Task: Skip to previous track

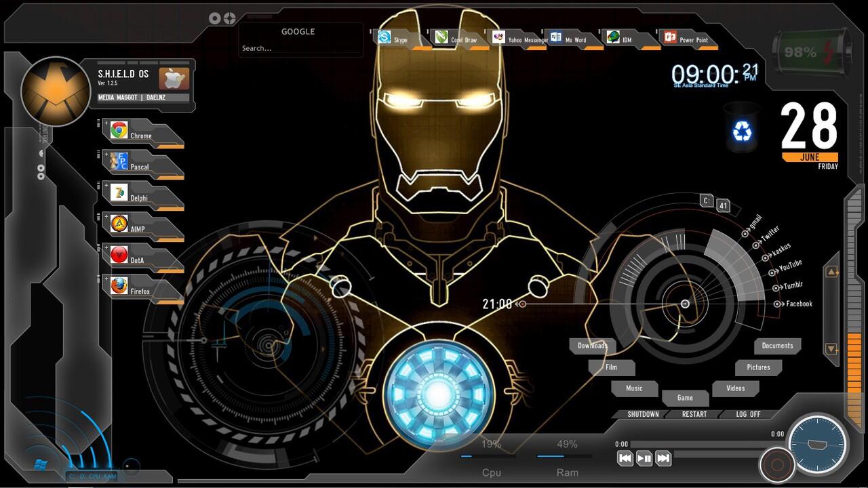Action: pyautogui.click(x=625, y=459)
